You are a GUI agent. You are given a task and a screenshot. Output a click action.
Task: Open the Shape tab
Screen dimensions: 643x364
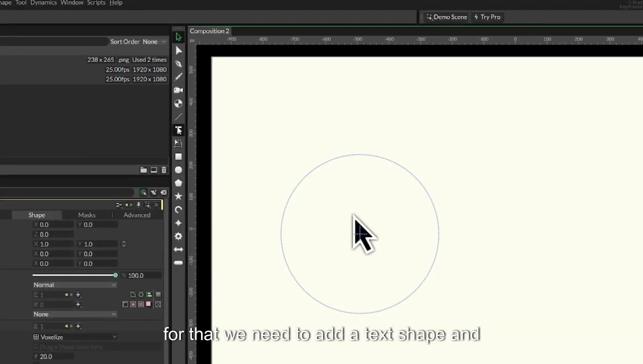click(37, 215)
